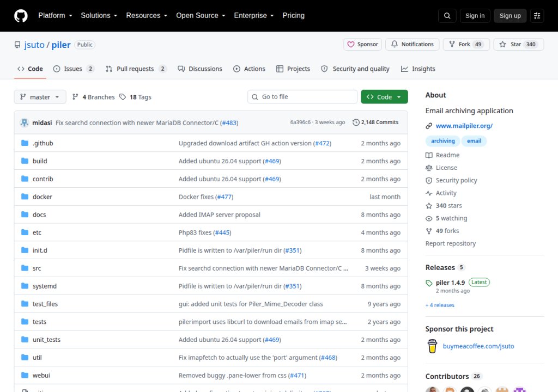Open the buymeacoffee.com/jsuto link
558x392 pixels.
(478, 346)
